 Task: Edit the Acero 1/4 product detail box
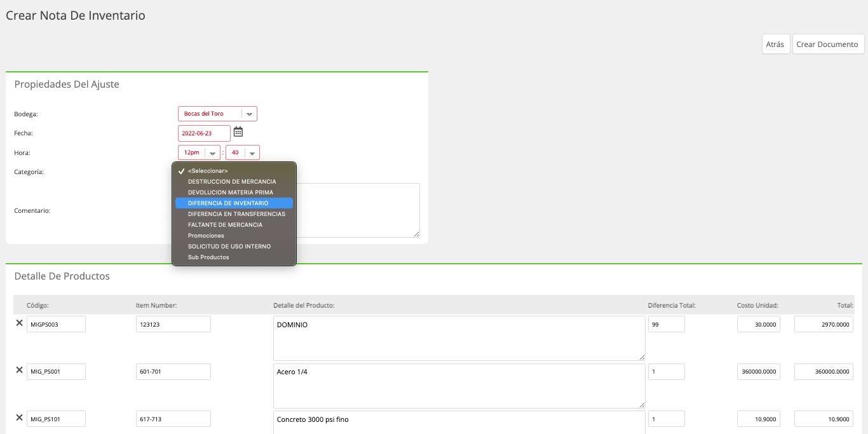(x=459, y=386)
